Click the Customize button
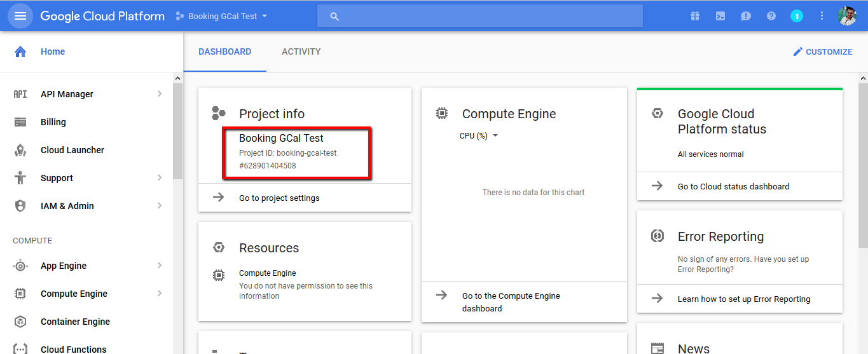 point(822,51)
